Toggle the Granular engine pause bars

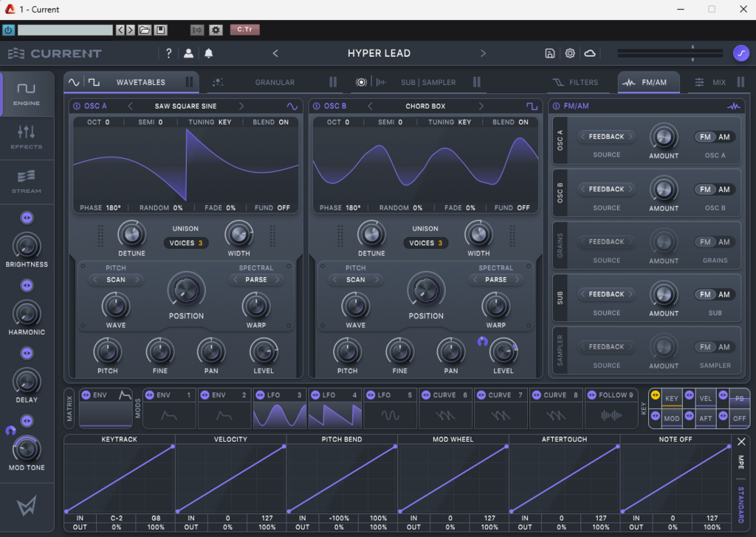tap(333, 82)
